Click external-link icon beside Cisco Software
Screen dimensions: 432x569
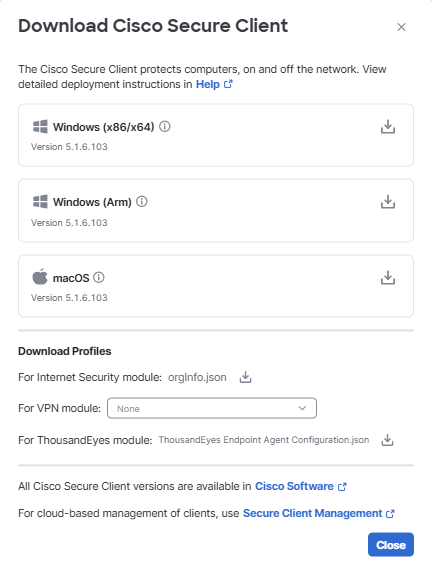[342, 486]
